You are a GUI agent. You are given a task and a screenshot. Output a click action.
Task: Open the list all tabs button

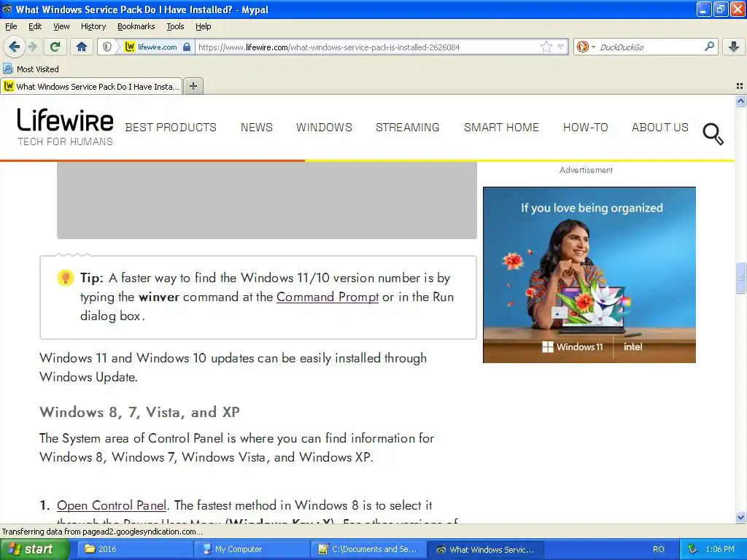740,86
